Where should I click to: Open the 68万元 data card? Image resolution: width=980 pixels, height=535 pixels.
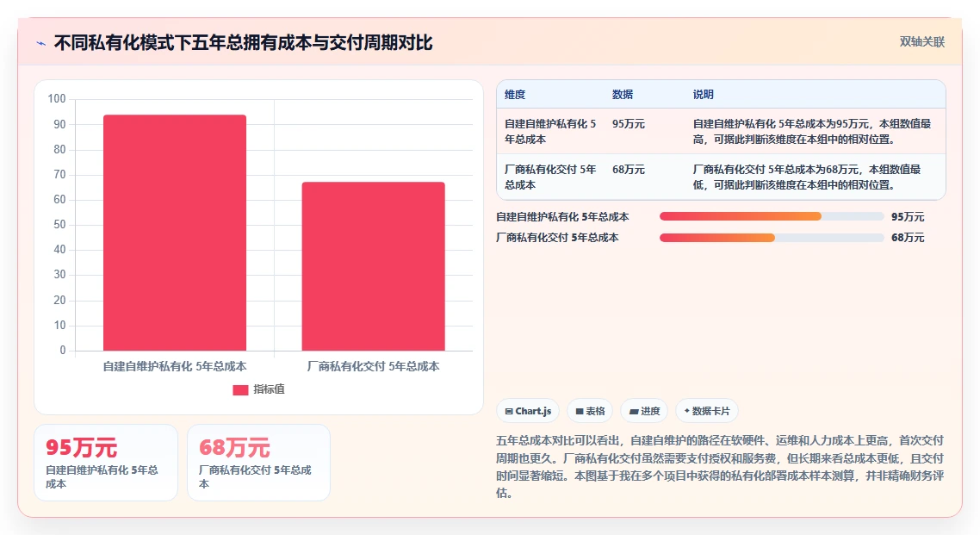click(x=258, y=463)
